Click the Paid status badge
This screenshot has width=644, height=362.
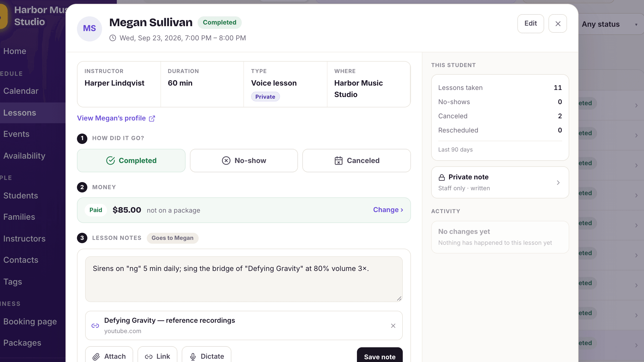(96, 210)
